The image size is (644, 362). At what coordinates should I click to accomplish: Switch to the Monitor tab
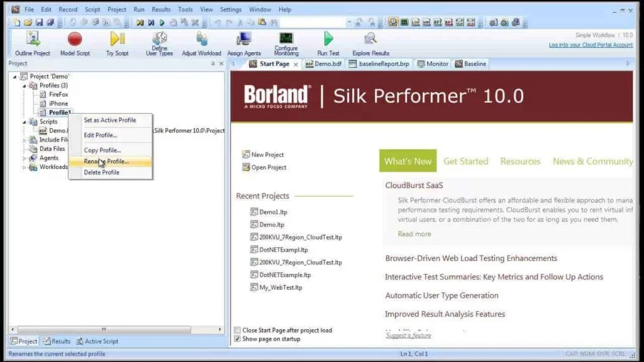tap(433, 64)
